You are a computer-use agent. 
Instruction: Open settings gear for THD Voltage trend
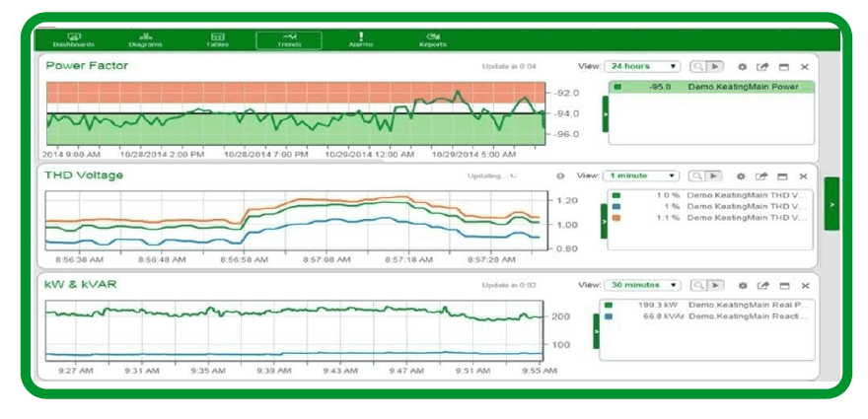[742, 176]
